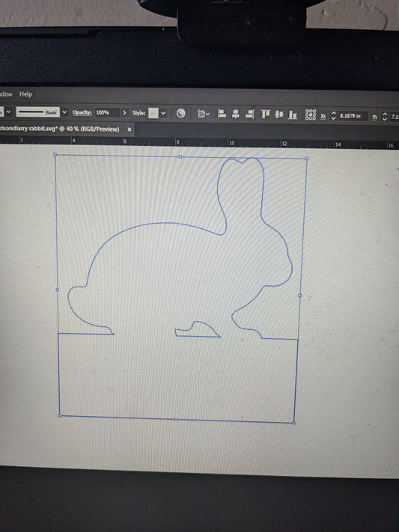Open the Align To selection dropdown
Viewport: 399px width, 532px height.
tap(204, 114)
